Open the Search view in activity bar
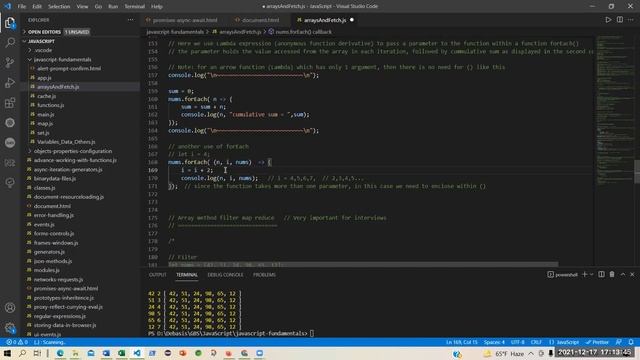This screenshot has width=640, height=360. (10, 42)
